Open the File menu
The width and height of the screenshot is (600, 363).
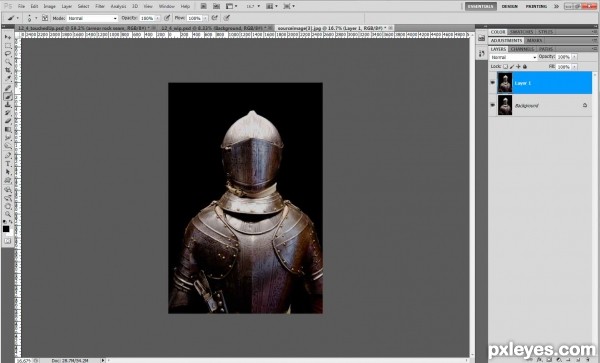click(21, 7)
